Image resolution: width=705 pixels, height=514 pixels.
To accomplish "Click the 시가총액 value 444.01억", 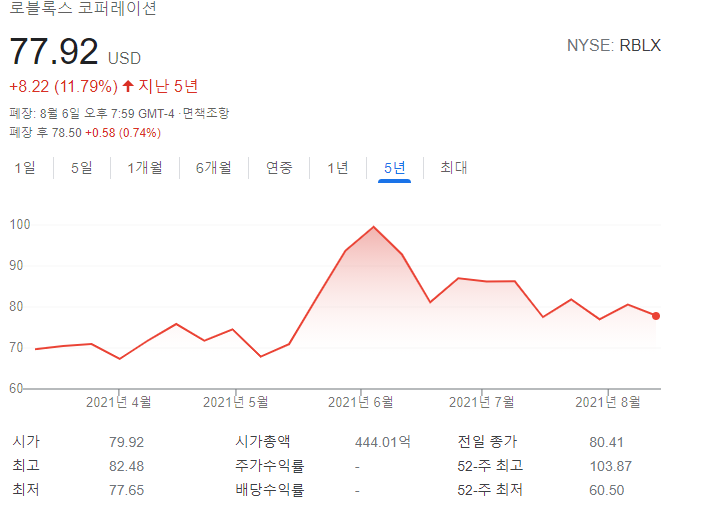I will [383, 442].
